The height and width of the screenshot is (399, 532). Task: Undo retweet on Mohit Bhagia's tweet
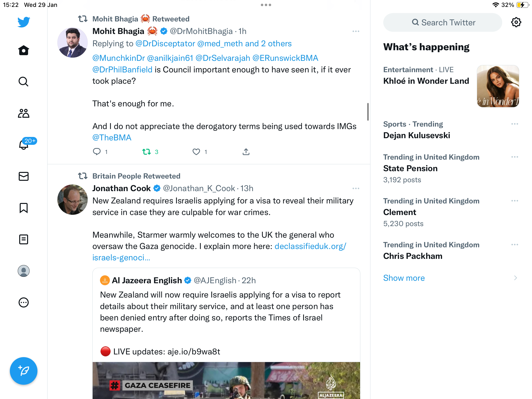point(147,152)
